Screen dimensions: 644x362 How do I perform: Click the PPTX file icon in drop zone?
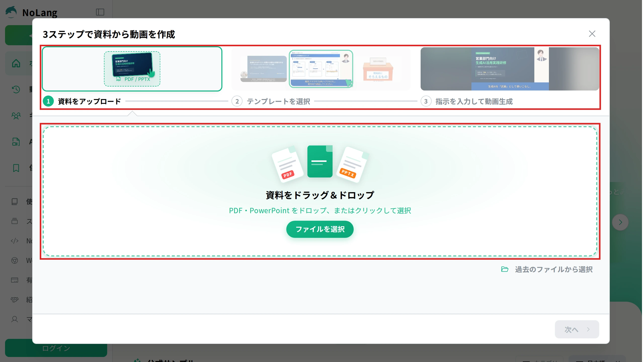point(352,164)
